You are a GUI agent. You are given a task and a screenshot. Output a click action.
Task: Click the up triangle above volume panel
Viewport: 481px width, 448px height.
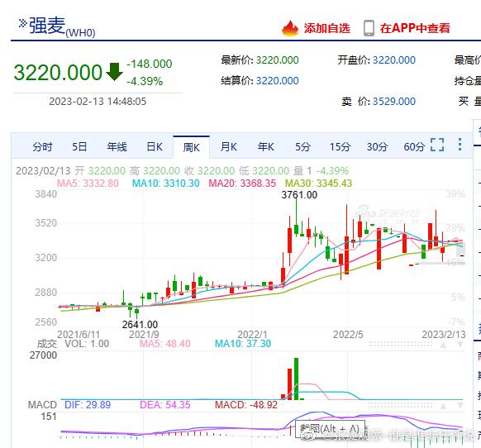point(443,345)
